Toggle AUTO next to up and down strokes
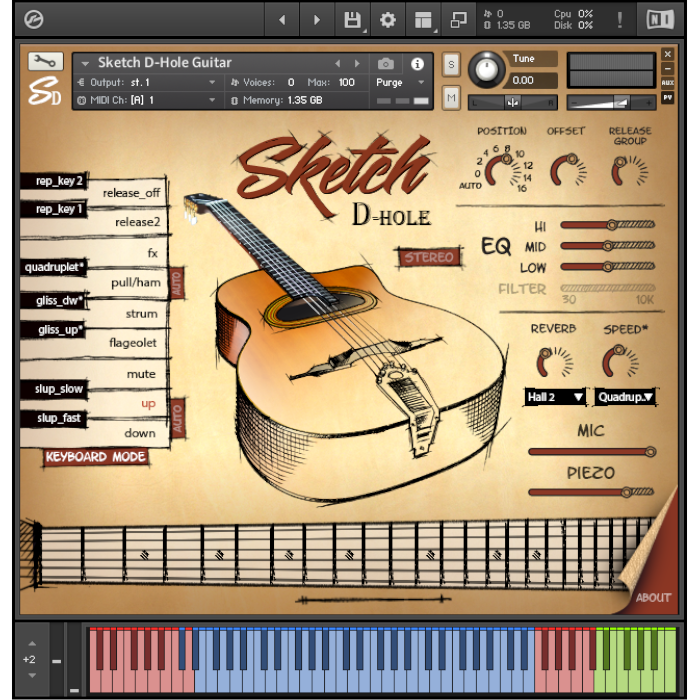This screenshot has height=700, width=700. pyautogui.click(x=178, y=418)
